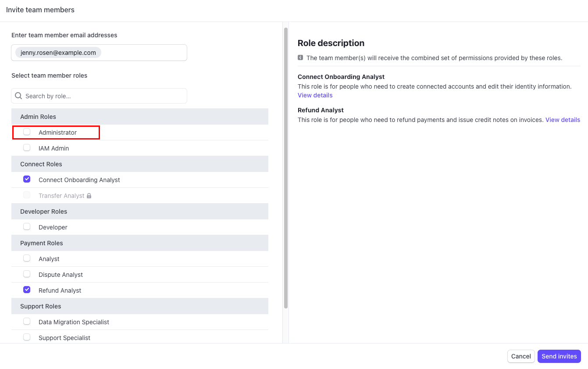Deselect the Refund Analyst checkbox
Viewport: 588px width, 369px height.
point(27,290)
